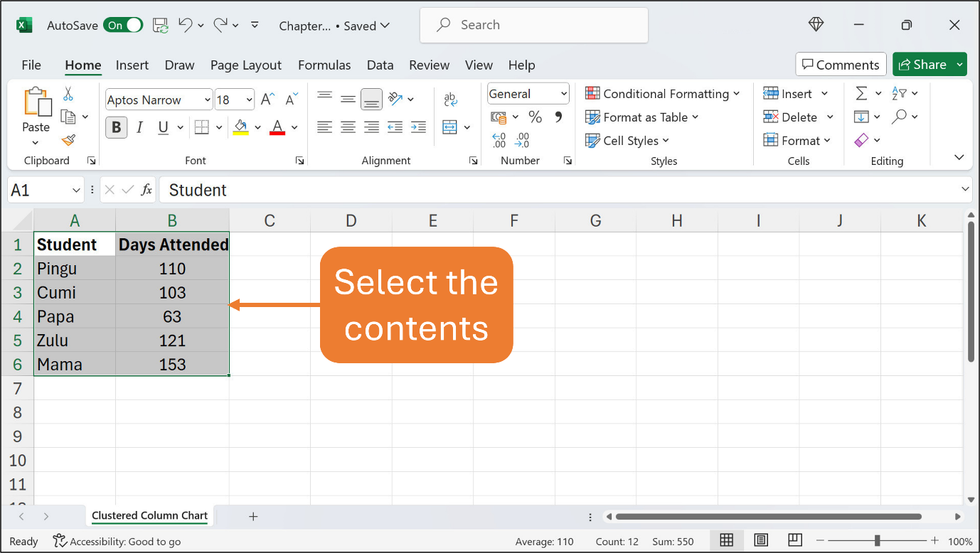
Task: Open Font settings dialog launcher
Action: click(299, 161)
